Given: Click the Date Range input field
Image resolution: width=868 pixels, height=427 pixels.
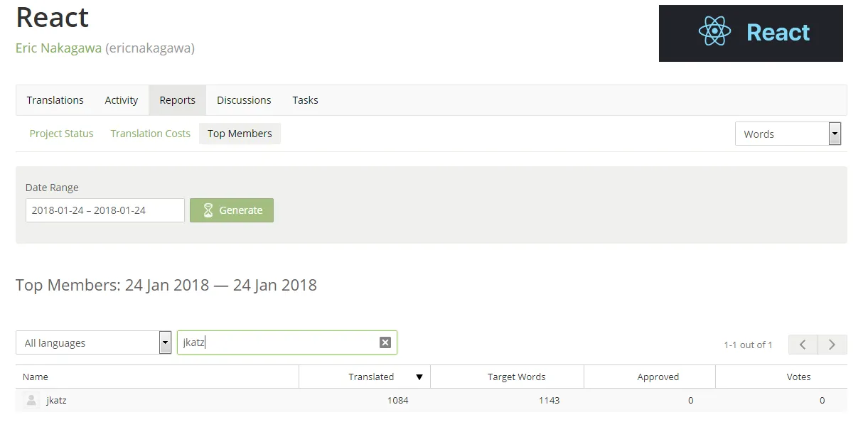Looking at the screenshot, I should [x=105, y=210].
